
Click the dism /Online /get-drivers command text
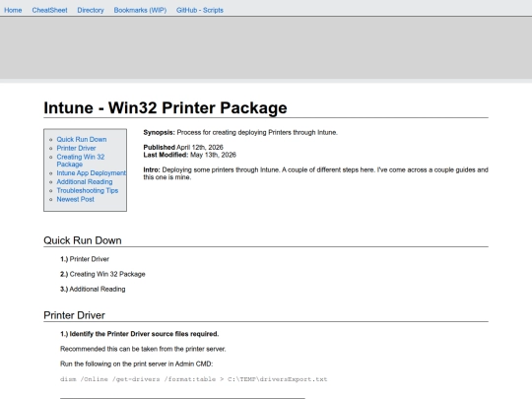coord(194,379)
